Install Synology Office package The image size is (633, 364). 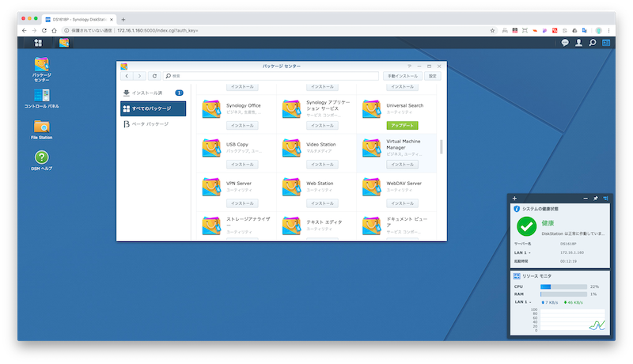[x=242, y=126]
